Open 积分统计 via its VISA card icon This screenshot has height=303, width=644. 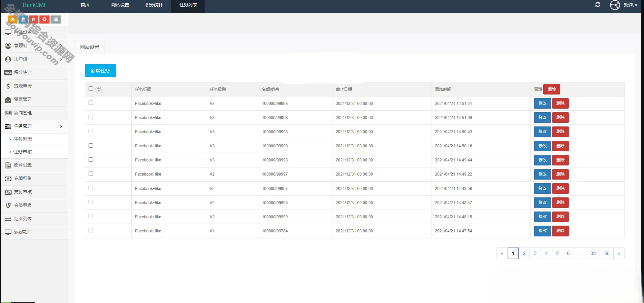tap(8, 73)
